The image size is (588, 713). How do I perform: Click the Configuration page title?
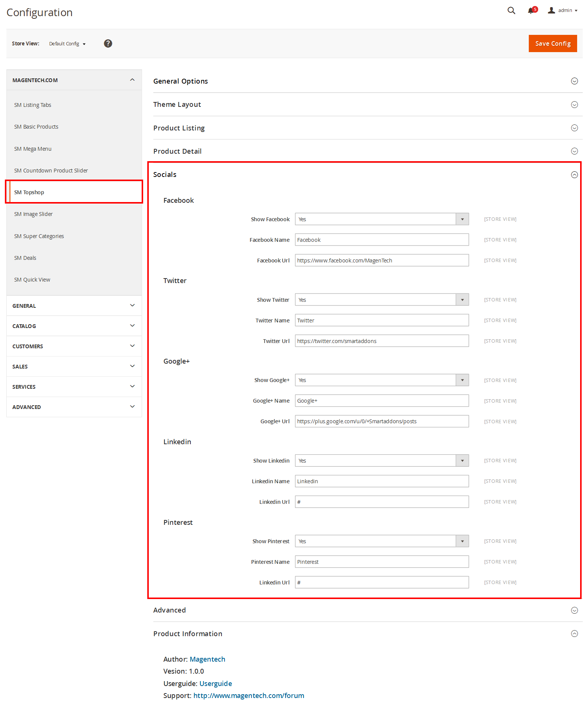pyautogui.click(x=39, y=12)
